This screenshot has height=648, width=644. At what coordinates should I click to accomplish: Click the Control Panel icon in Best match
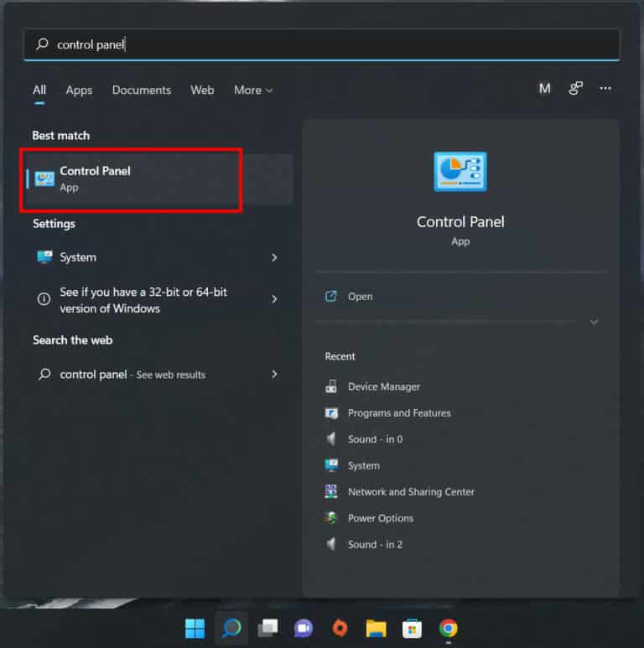[44, 179]
